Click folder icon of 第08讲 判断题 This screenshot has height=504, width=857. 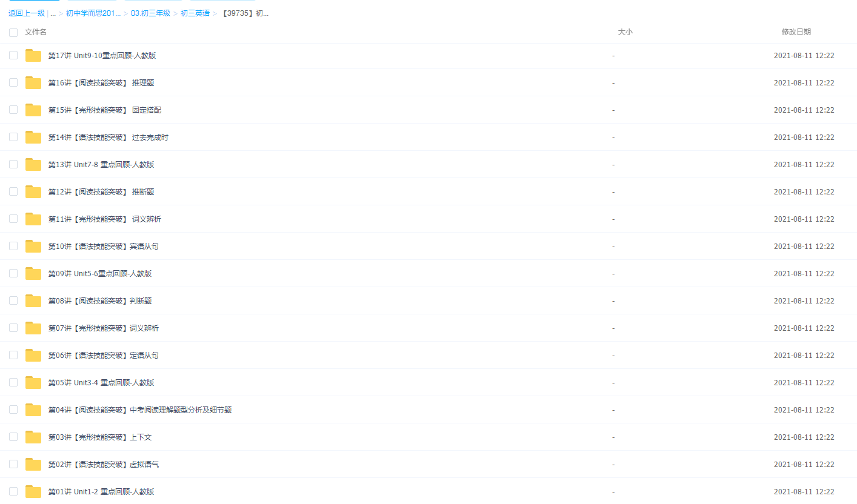(33, 301)
